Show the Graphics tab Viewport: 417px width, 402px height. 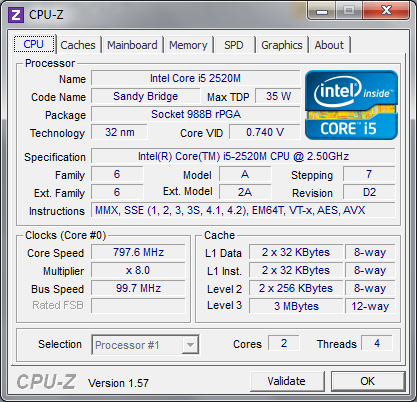(282, 45)
